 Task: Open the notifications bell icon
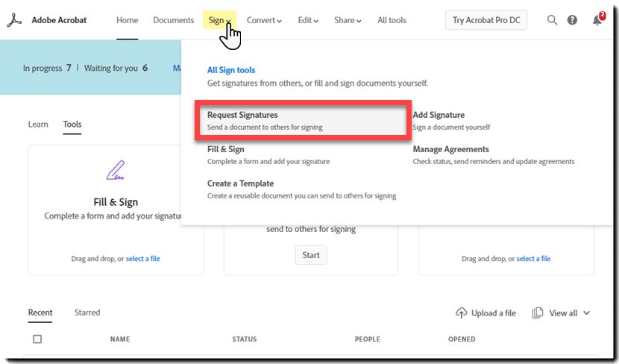[597, 20]
